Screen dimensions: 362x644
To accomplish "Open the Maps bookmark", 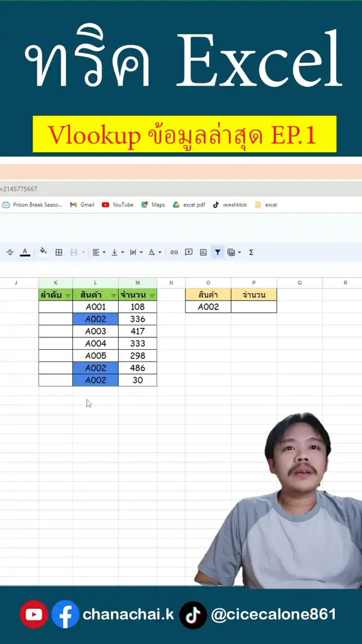I will coord(153,205).
